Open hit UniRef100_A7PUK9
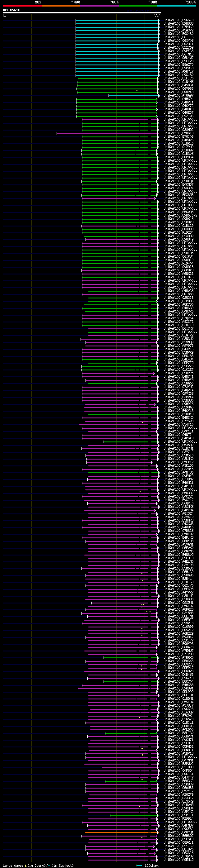 coord(178,27)
